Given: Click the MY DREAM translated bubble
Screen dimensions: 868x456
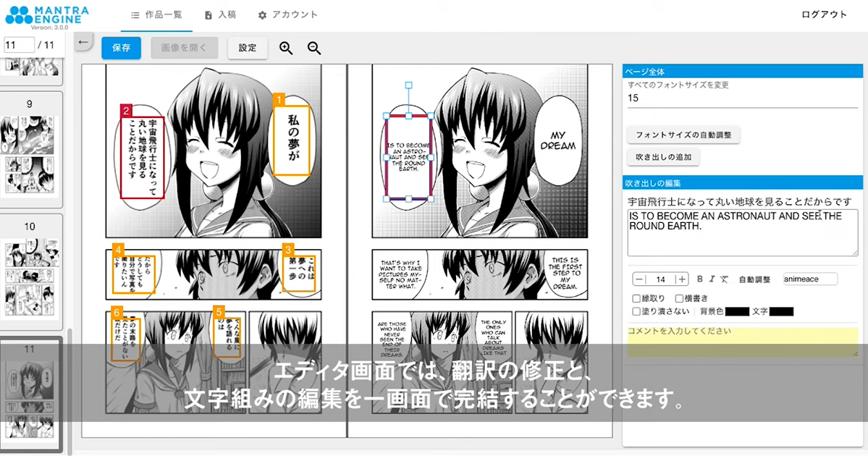Looking at the screenshot, I should tap(558, 140).
